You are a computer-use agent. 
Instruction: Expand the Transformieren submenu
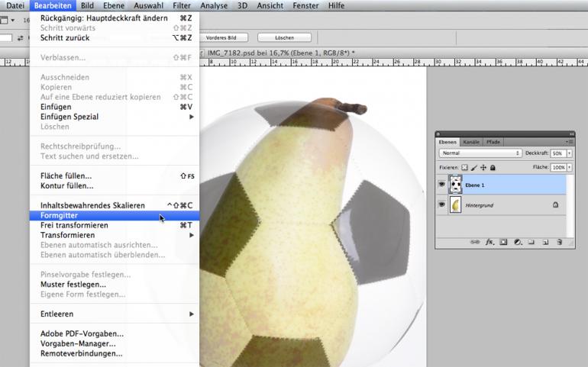pos(192,235)
